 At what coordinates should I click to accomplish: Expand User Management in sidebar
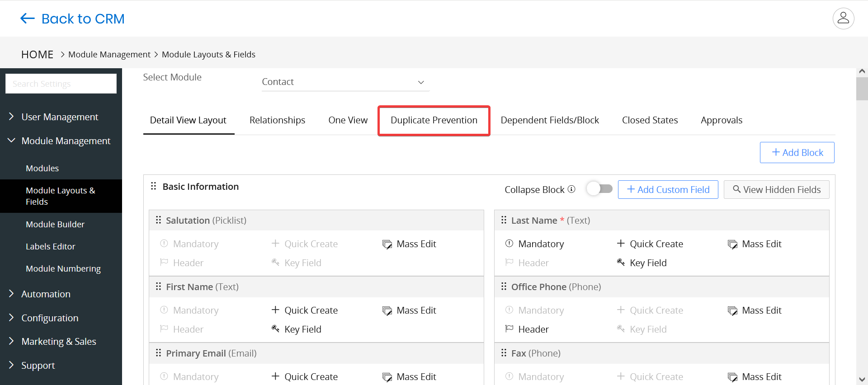click(60, 117)
